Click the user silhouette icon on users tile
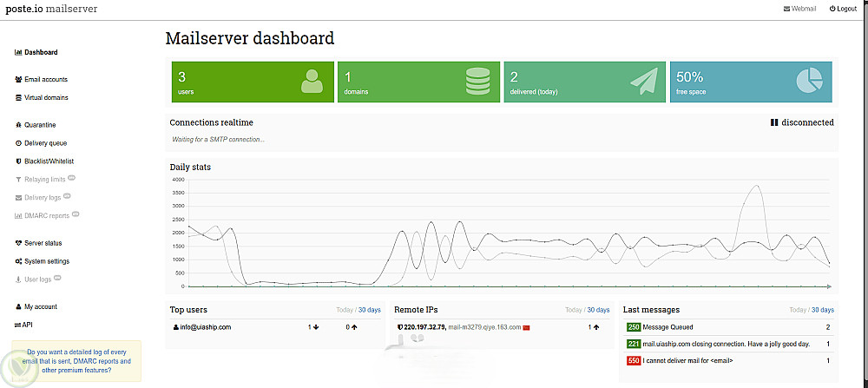868x388 pixels. [x=312, y=81]
